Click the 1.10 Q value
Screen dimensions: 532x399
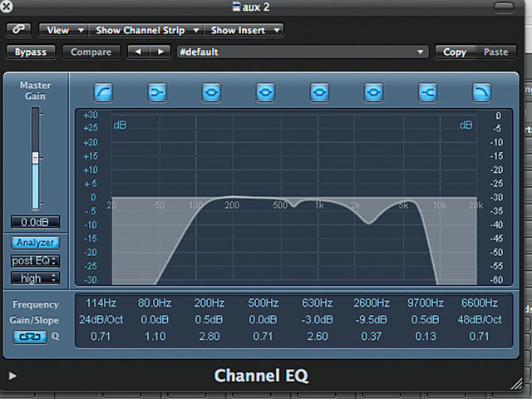pyautogui.click(x=155, y=336)
